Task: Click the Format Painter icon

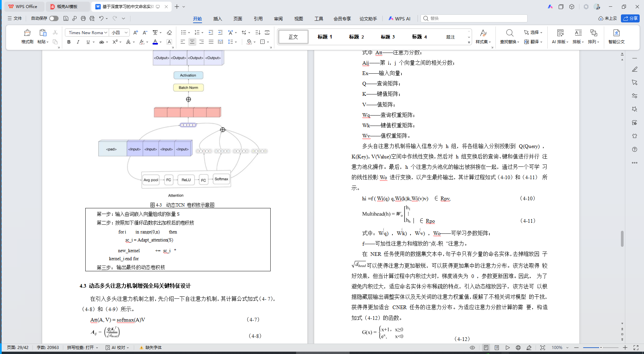Action: 27,33
